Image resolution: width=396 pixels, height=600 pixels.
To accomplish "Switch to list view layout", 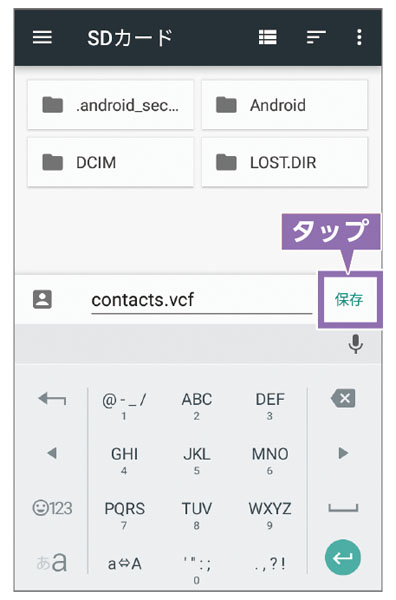I will 267,38.
